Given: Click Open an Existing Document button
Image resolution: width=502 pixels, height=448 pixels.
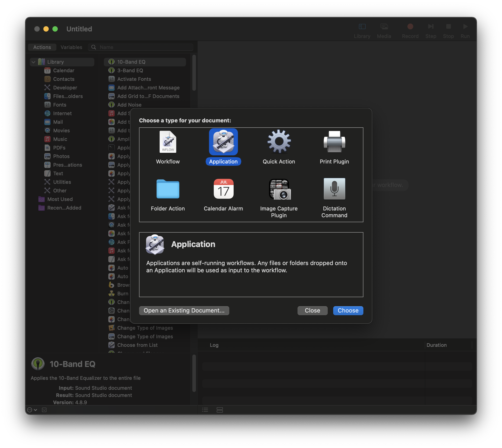Looking at the screenshot, I should coord(184,311).
